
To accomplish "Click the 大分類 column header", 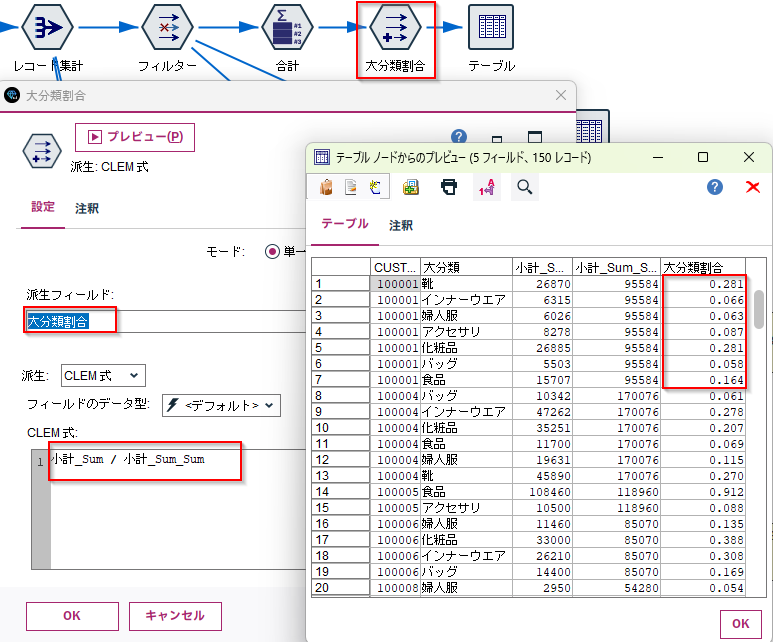I will (x=466, y=267).
